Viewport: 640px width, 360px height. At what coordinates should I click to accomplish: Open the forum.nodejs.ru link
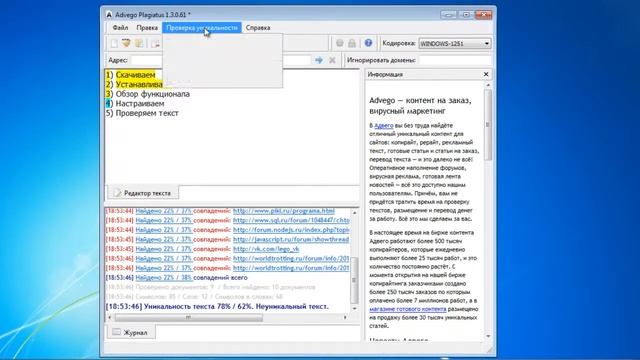[291, 230]
